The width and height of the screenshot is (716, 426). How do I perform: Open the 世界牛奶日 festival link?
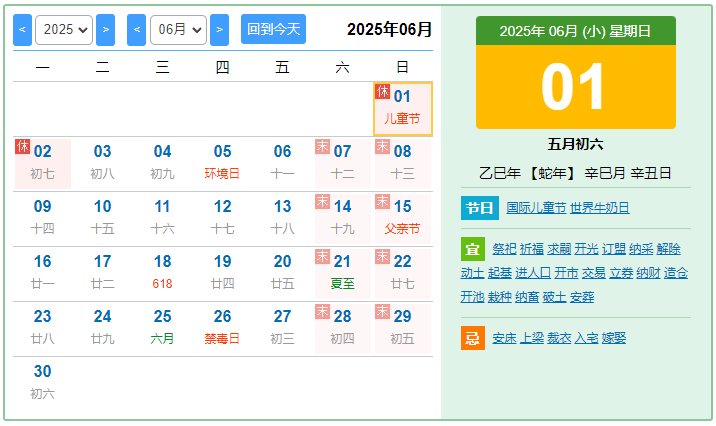(600, 208)
